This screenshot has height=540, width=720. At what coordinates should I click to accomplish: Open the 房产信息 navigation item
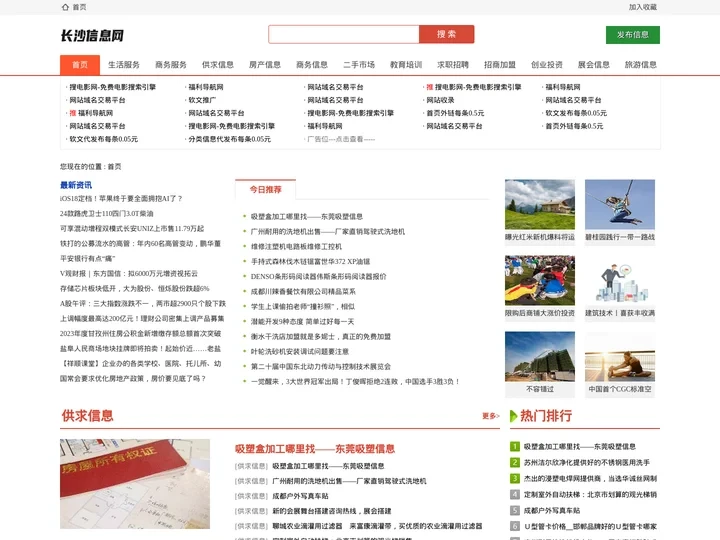[x=265, y=65]
